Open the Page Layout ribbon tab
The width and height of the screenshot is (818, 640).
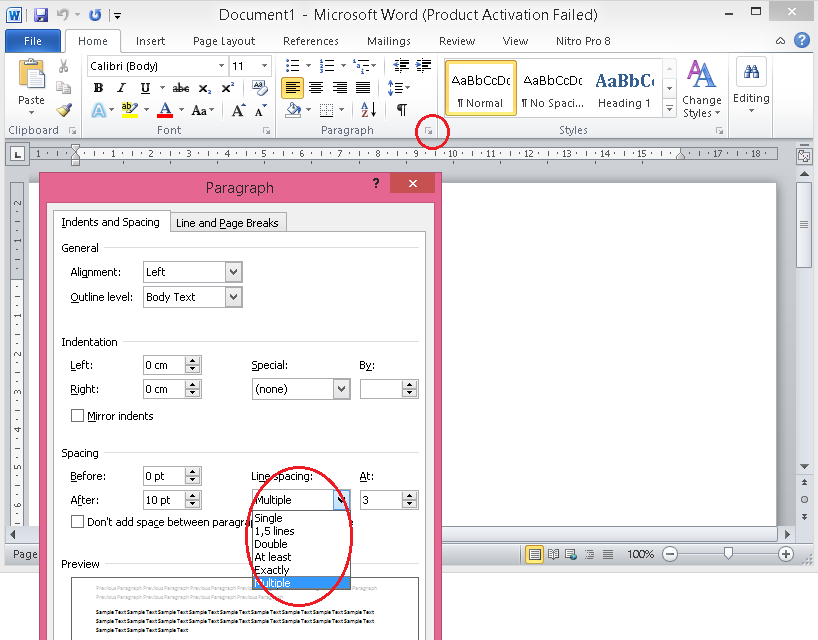tap(224, 41)
